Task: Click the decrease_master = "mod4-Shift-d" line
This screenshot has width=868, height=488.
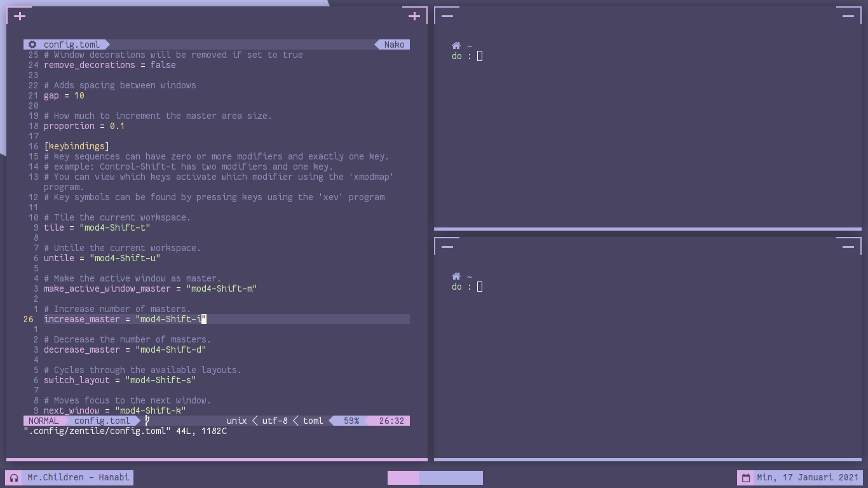Action: tap(125, 349)
